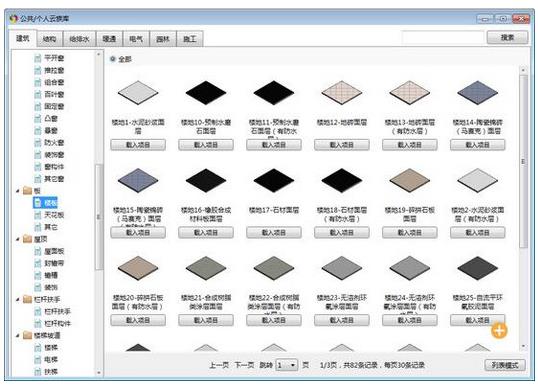The width and height of the screenshot is (538, 388).
Task: Focus the search input field
Action: tap(443, 37)
